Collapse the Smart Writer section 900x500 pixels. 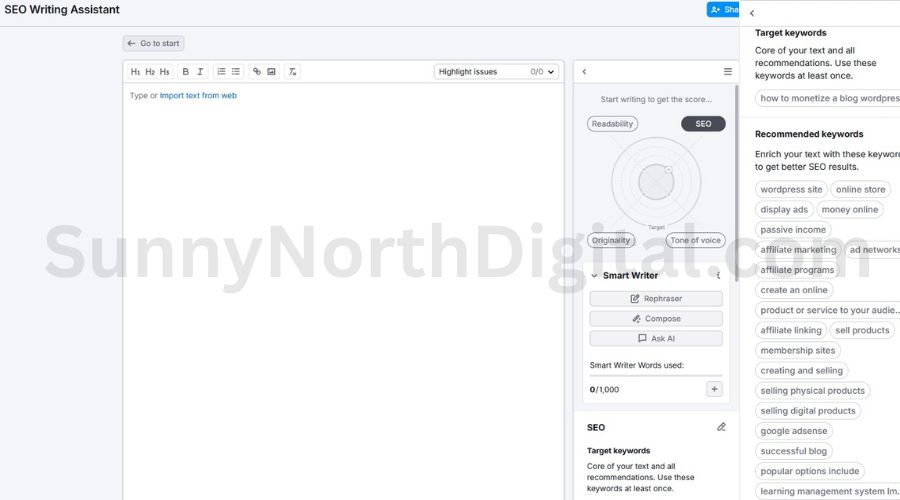[x=594, y=276]
